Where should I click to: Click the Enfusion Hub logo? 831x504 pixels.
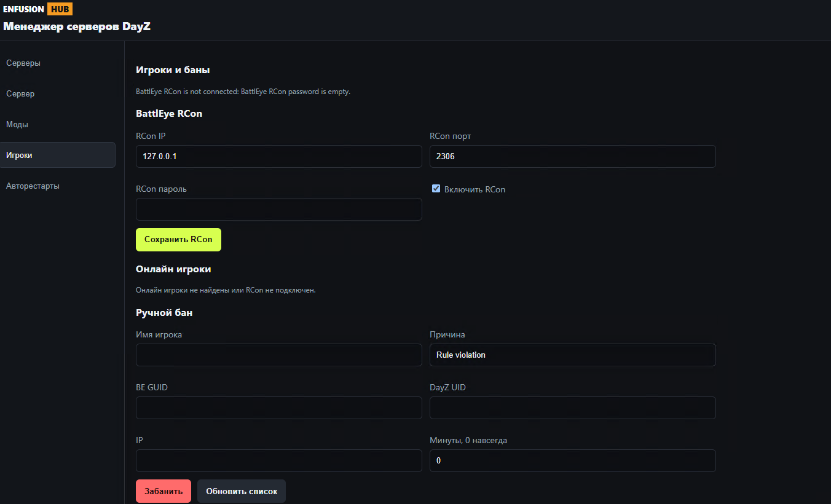(37, 9)
